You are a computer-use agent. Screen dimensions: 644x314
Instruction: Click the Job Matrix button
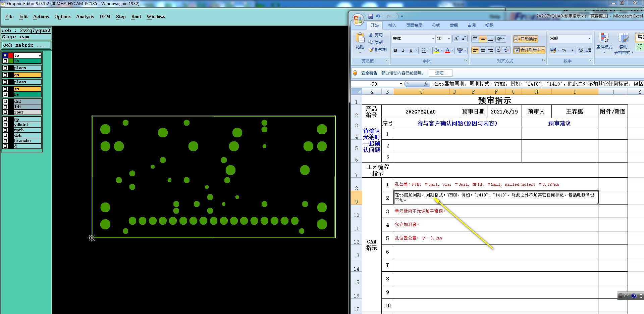[26, 45]
